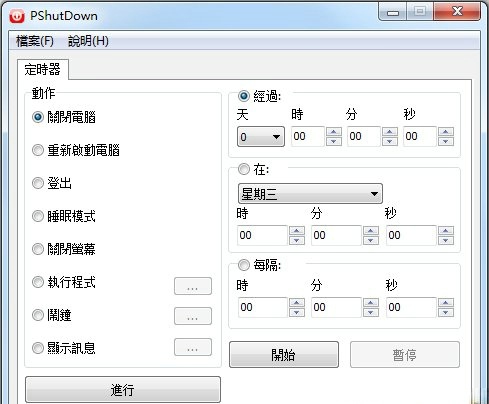Increase minutes in 每隔 group
Image resolution: width=489 pixels, height=404 pixels.
tap(371, 302)
